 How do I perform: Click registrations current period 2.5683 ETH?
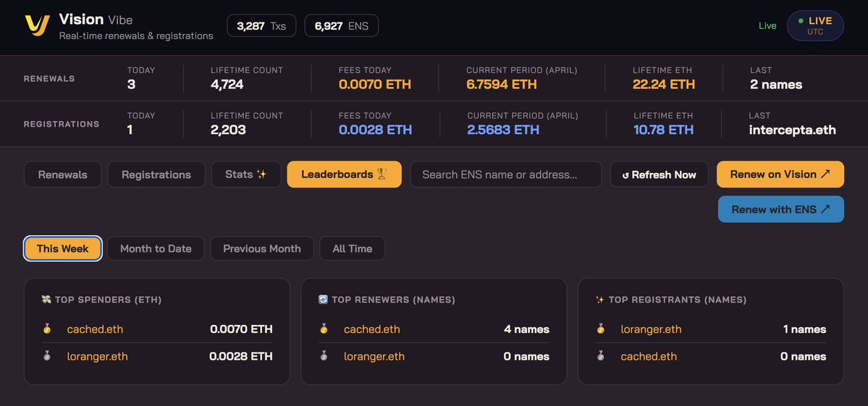(x=503, y=130)
